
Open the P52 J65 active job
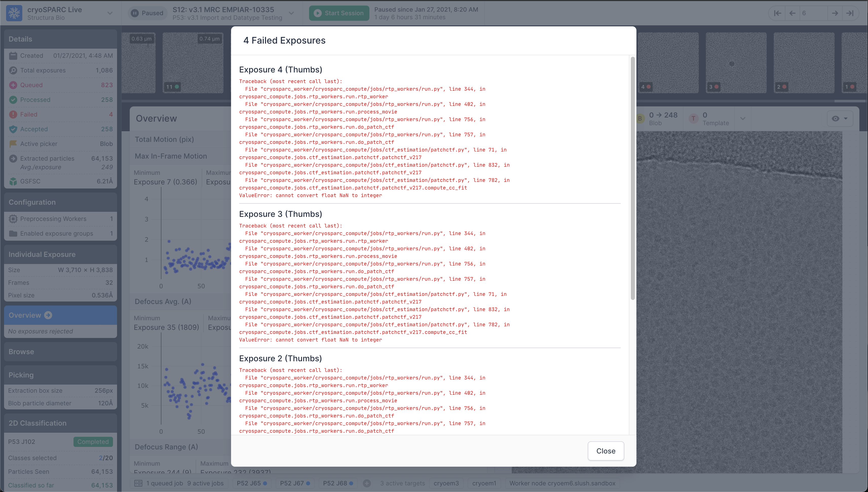point(252,483)
